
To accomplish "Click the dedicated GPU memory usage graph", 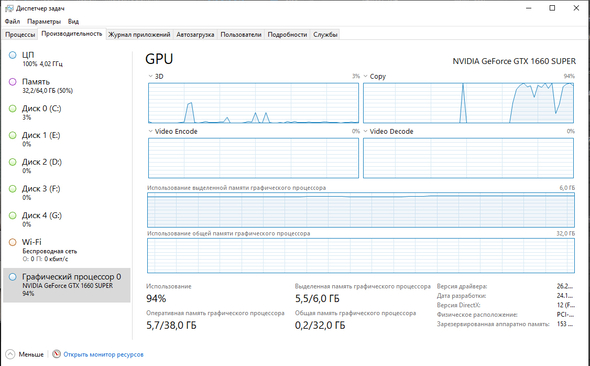I will coord(361,210).
